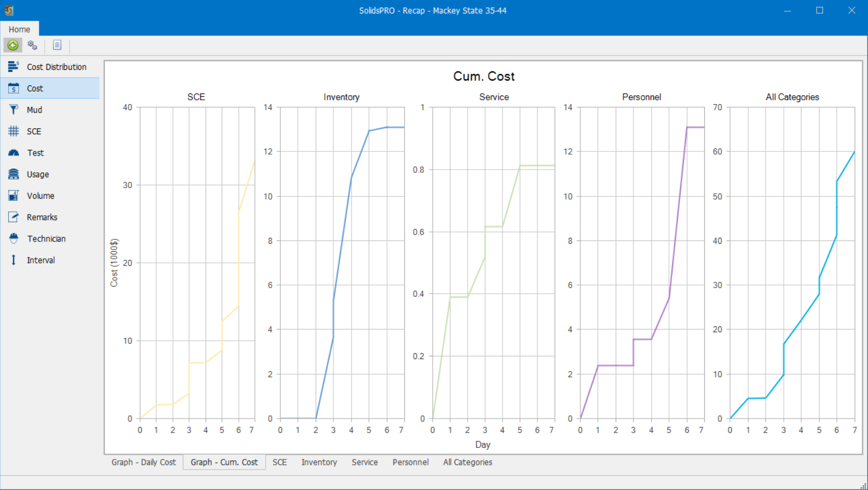The image size is (868, 490).
Task: Open the Home ribbon tab
Action: [x=19, y=30]
